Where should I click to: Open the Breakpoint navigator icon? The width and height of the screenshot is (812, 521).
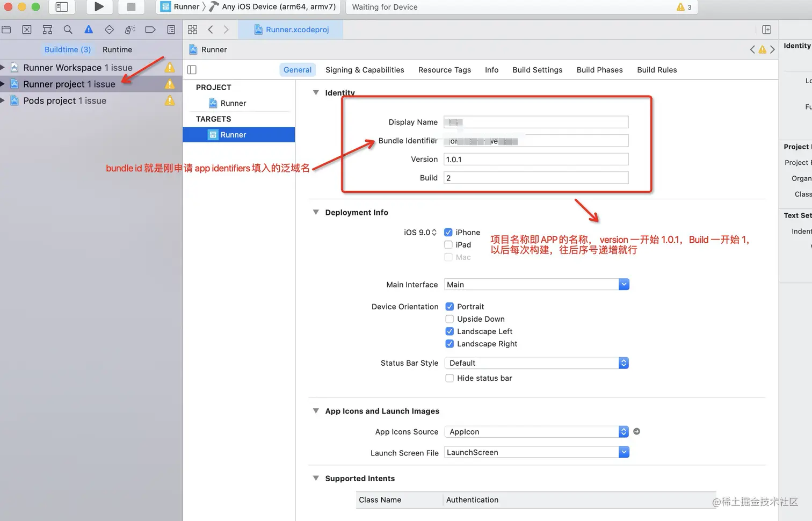pos(150,30)
